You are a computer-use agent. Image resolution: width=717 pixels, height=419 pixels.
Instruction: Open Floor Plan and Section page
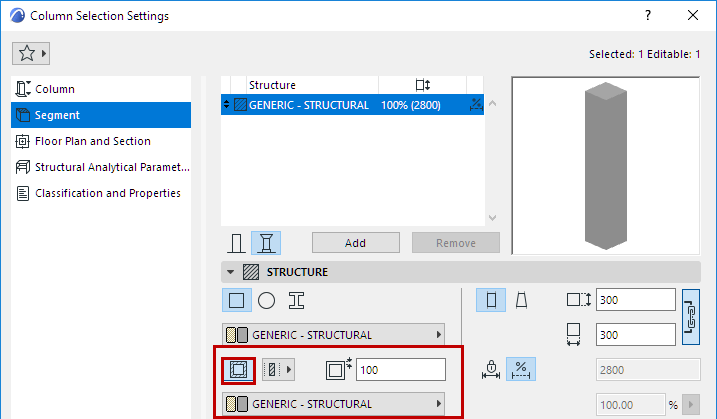[x=101, y=141]
